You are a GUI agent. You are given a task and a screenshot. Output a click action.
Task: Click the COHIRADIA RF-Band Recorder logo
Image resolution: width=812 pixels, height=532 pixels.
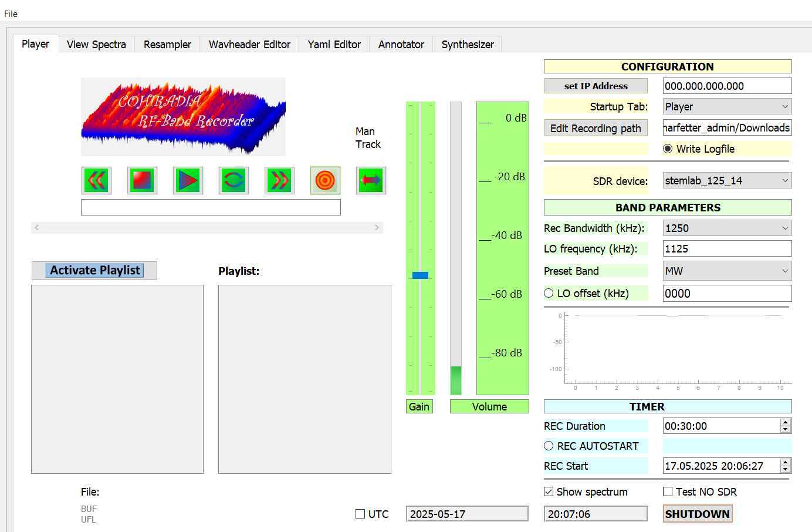coord(183,117)
